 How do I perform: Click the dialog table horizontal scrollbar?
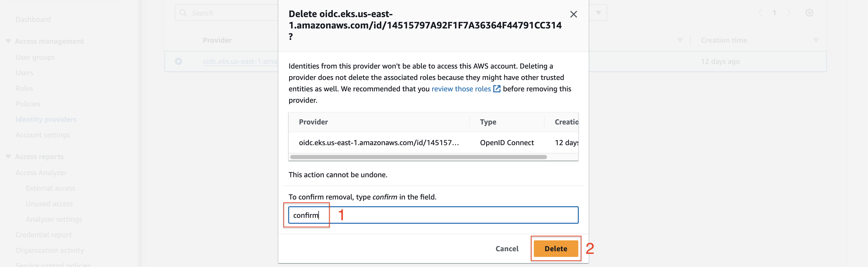(x=418, y=157)
